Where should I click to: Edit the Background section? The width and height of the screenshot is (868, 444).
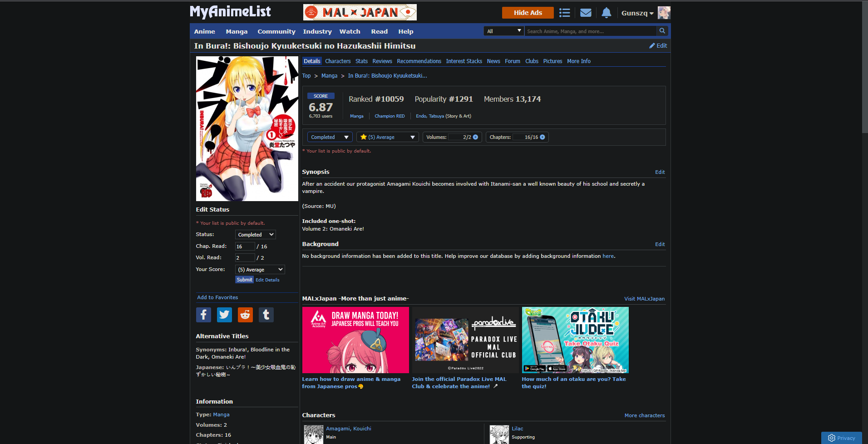[x=660, y=244]
